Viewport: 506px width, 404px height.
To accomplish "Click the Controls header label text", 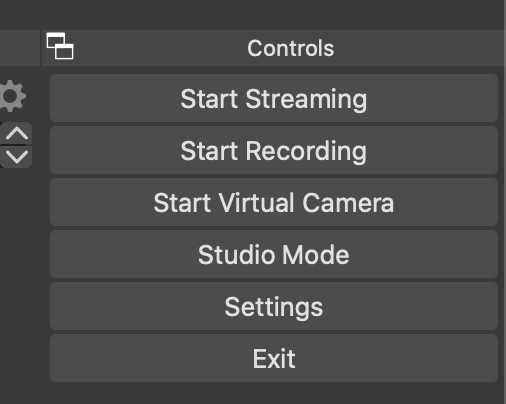I will (290, 48).
